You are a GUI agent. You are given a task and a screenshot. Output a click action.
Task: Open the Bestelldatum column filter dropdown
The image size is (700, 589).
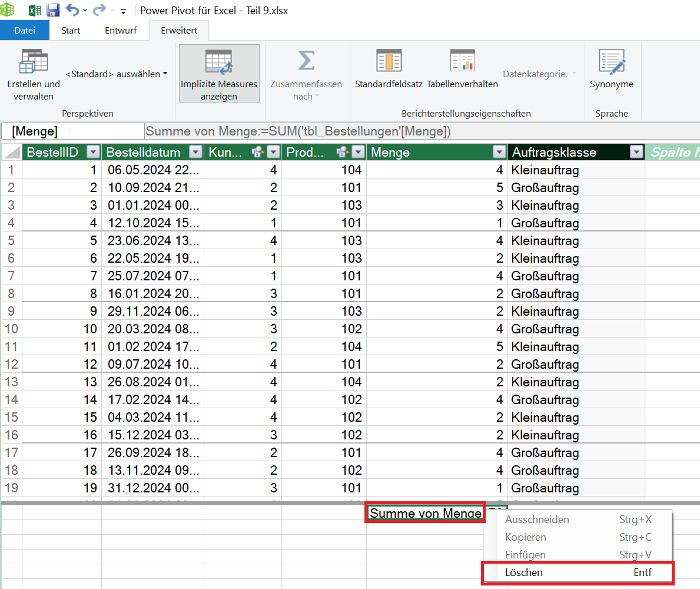tap(195, 153)
